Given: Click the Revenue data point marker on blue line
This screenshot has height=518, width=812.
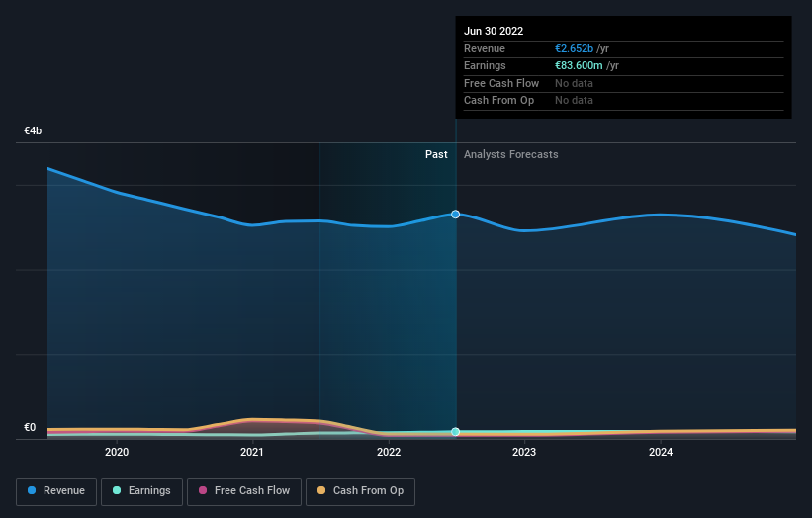Looking at the screenshot, I should coord(455,215).
